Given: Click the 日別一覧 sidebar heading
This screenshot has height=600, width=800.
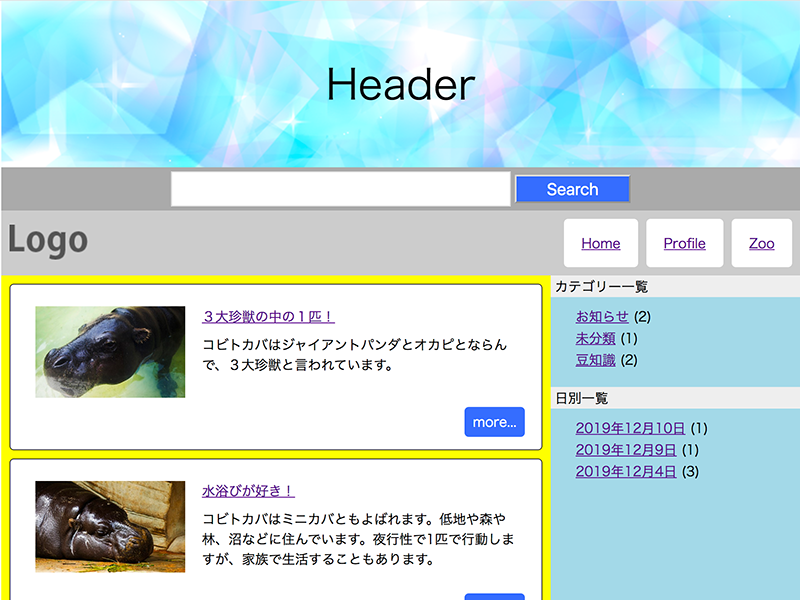Looking at the screenshot, I should [582, 398].
